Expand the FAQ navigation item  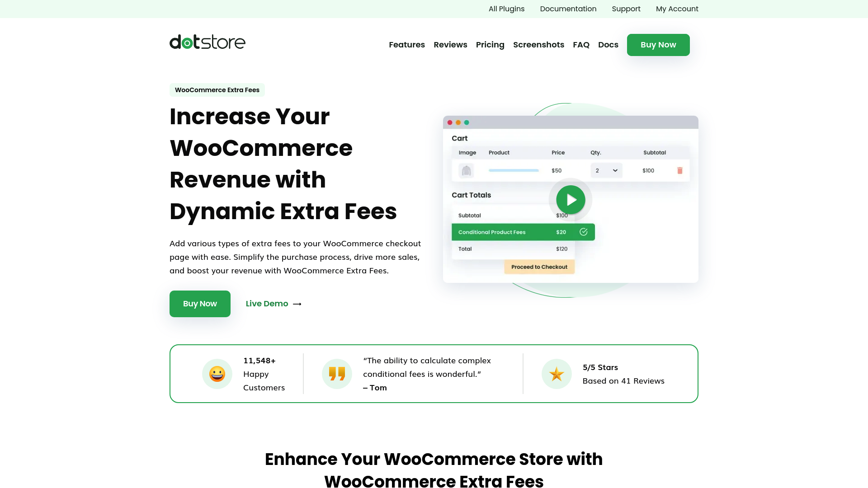tap(581, 45)
